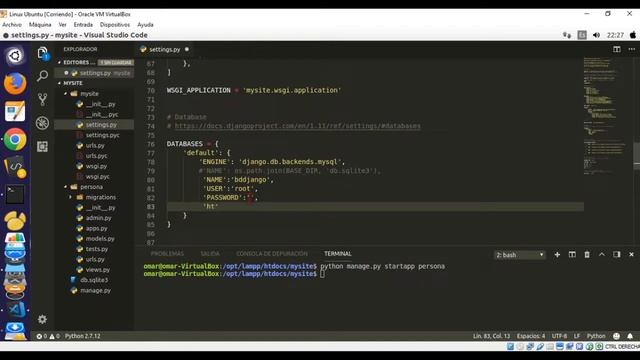640x360 pixels.
Task: Open the VirtualBox Máquina menu
Action: pyautogui.click(x=40, y=25)
